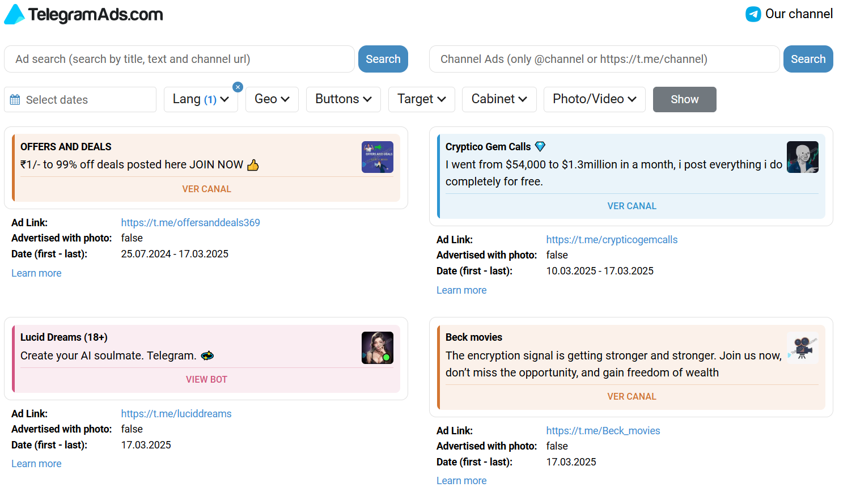This screenshot has width=856, height=504.
Task: Open the t.me/crypticogemcalls ad link
Action: point(612,240)
